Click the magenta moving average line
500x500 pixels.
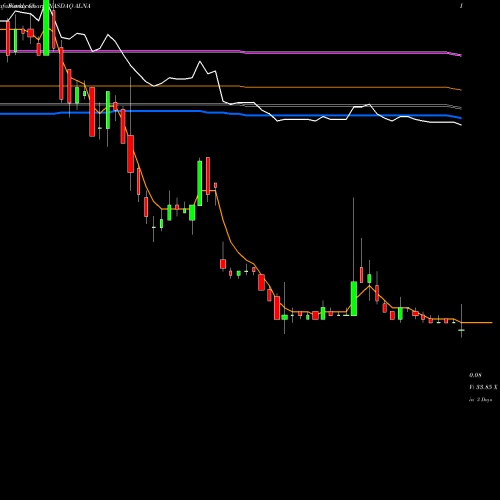230,52
